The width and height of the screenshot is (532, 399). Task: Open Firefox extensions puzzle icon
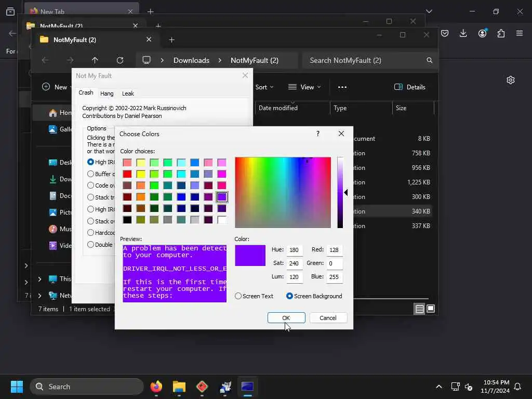501,33
